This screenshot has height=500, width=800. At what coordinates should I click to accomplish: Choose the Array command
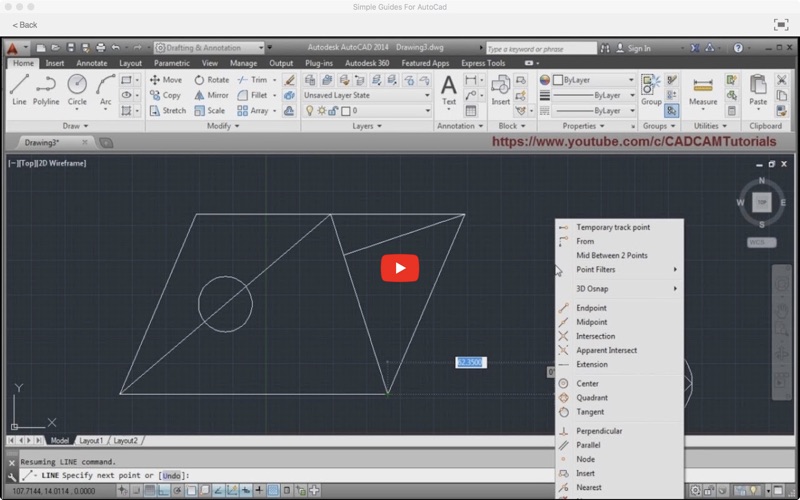pyautogui.click(x=253, y=110)
